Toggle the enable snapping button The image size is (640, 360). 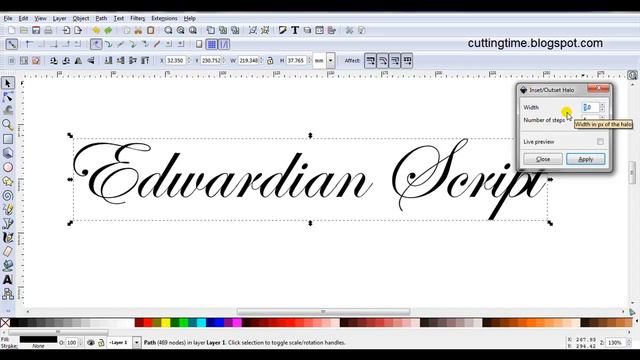pos(12,44)
